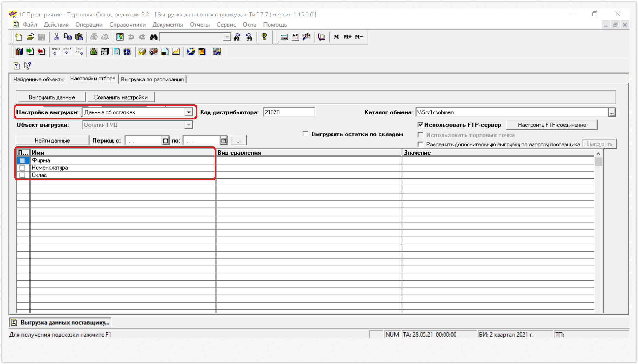638x364 pixels.
Task: Uncheck Использовать FTP-сервер checkbox
Action: 421,125
